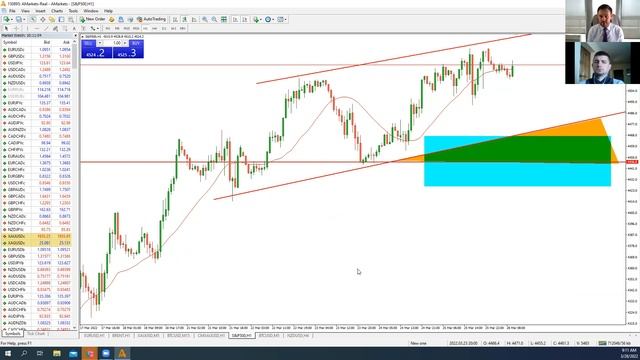Select the arrows objects tool
The width and height of the screenshot is (640, 360).
pos(93,29)
